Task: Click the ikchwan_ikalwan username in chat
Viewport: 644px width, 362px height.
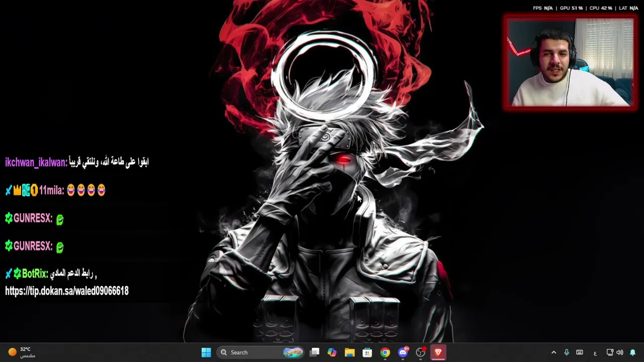Action: click(36, 162)
